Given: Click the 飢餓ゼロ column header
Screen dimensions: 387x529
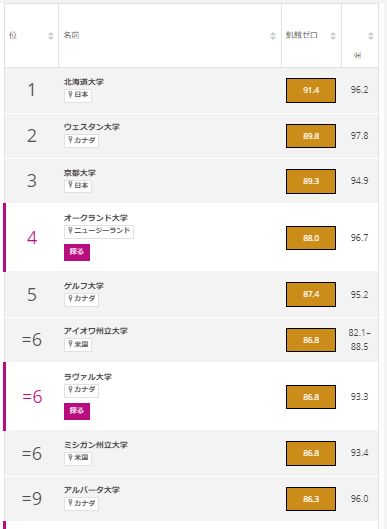Looking at the screenshot, I should [301, 35].
